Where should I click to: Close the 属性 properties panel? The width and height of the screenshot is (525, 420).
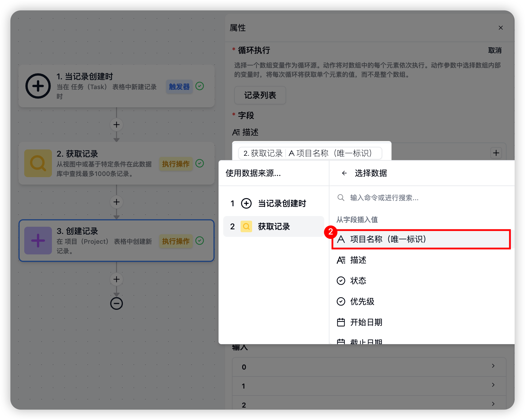point(501,28)
